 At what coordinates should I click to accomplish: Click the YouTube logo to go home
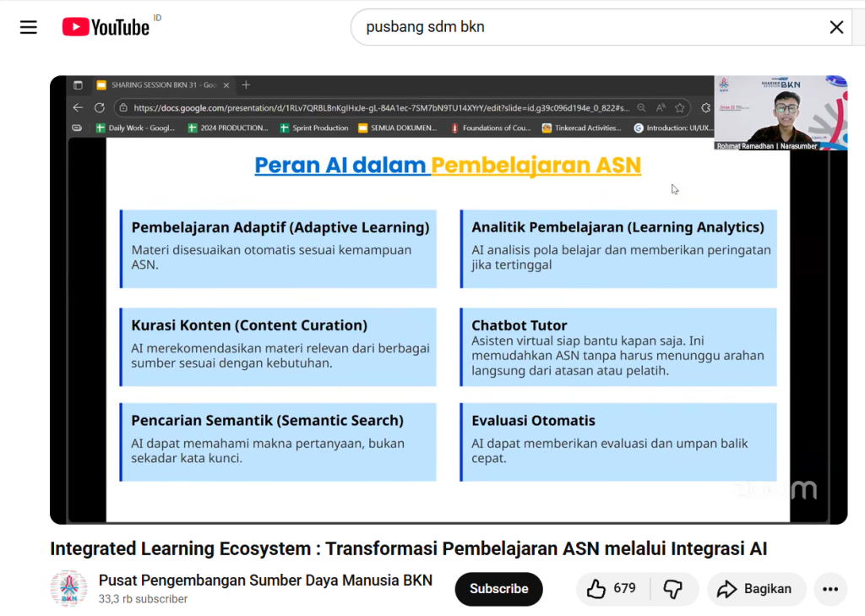[x=106, y=27]
